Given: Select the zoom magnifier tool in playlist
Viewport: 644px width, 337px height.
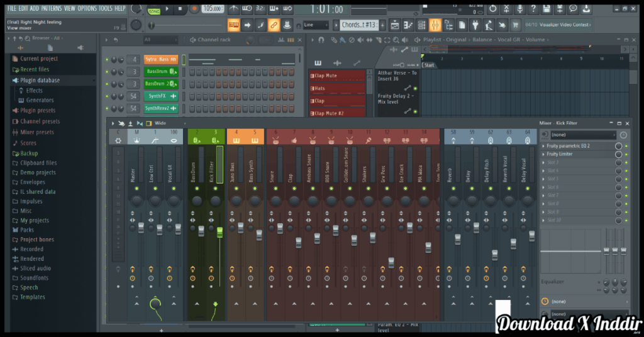Looking at the screenshot, I should [396, 40].
